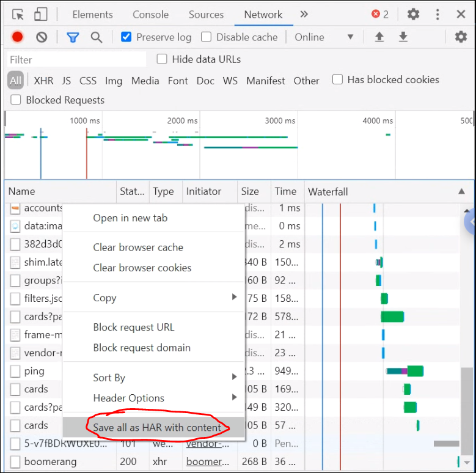Toggle the device toolbar icon

[x=40, y=14]
